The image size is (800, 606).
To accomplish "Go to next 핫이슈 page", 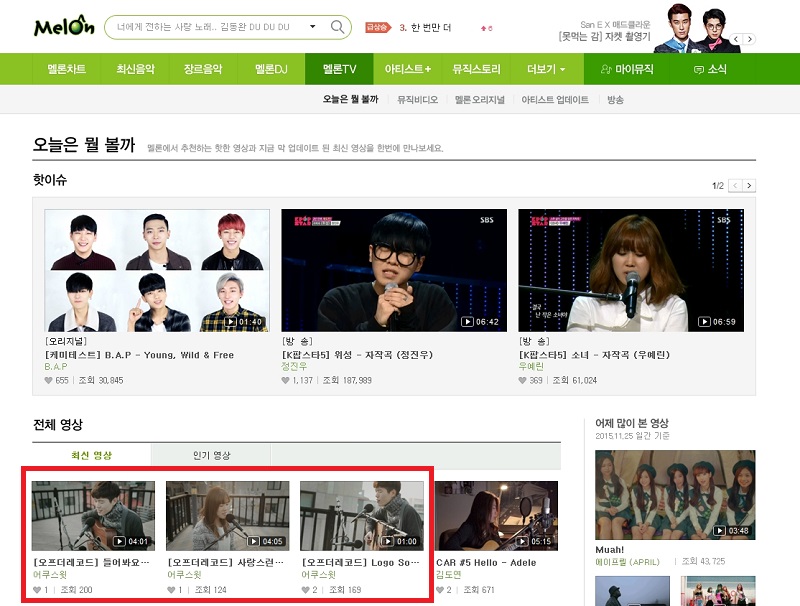I will point(749,186).
